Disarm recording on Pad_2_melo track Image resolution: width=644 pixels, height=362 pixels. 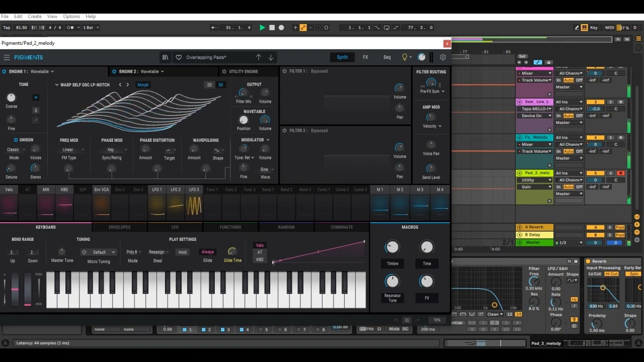pyautogui.click(x=621, y=173)
